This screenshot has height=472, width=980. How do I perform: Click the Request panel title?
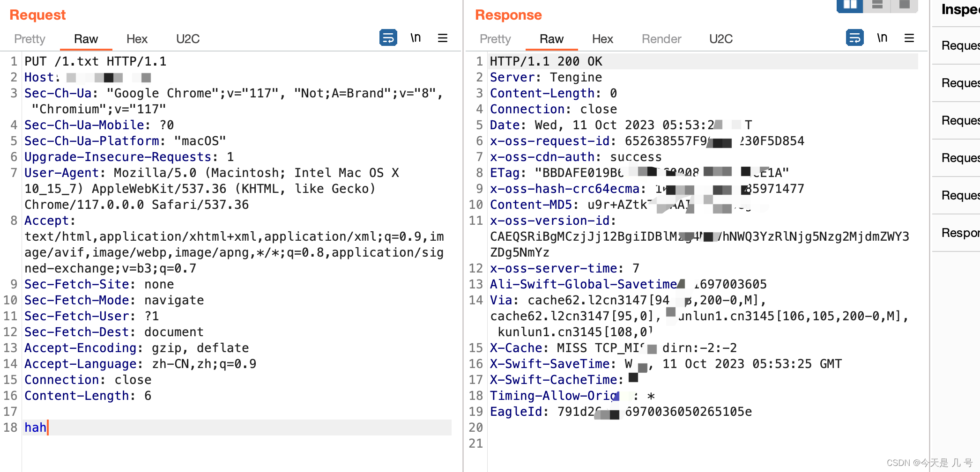point(37,15)
